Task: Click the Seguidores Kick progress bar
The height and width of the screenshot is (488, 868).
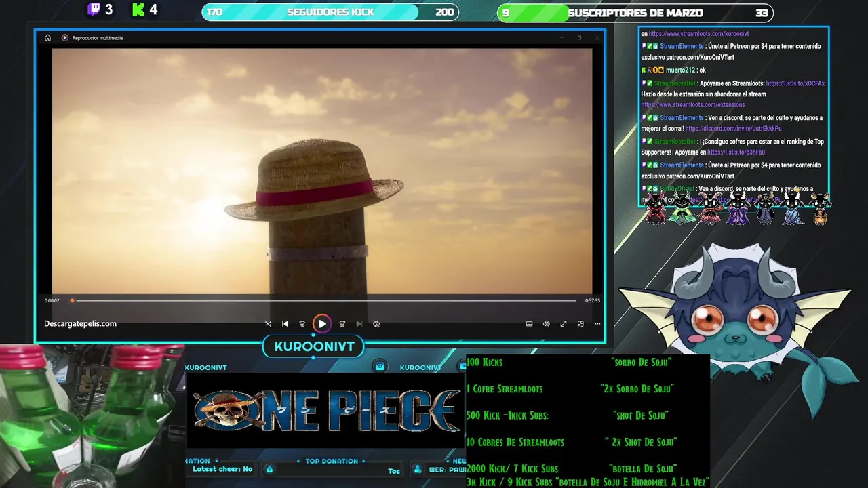Action: tap(330, 12)
